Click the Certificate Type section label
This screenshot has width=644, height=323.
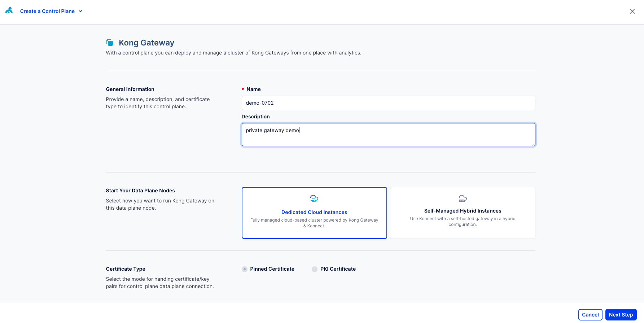point(126,269)
